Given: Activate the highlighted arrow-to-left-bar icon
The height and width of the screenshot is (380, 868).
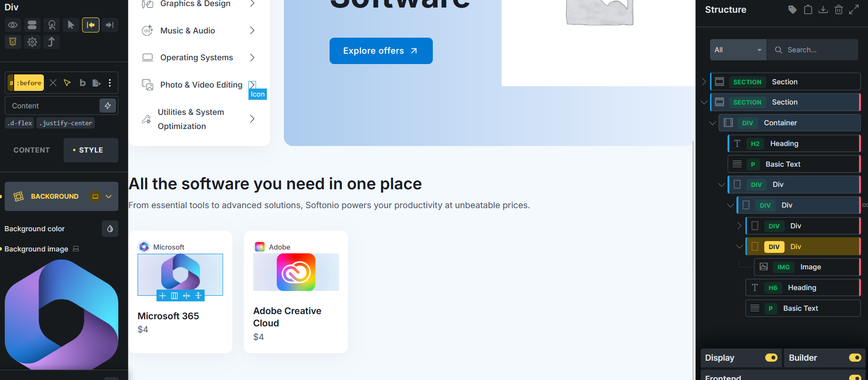Looking at the screenshot, I should click(91, 25).
